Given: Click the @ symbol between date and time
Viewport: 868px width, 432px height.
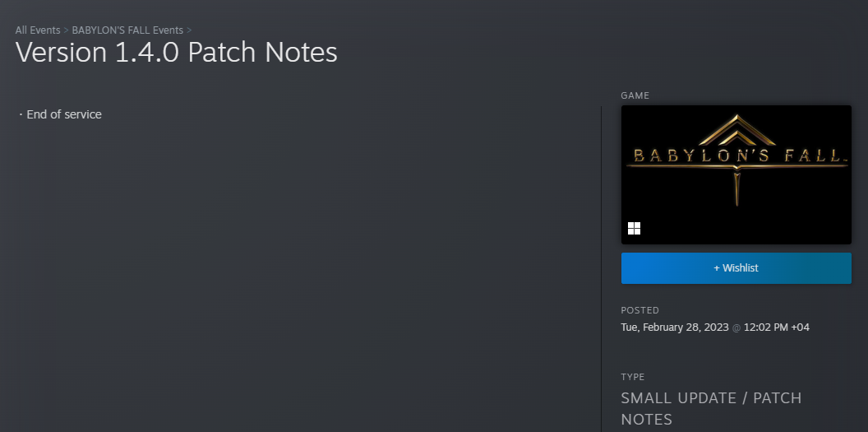Looking at the screenshot, I should click(x=736, y=327).
